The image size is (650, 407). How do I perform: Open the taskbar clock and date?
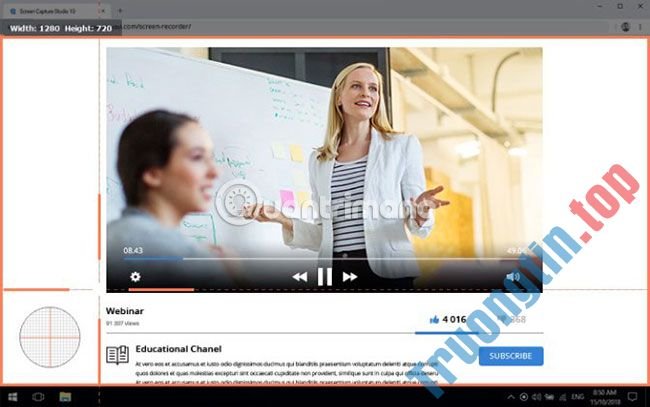coord(605,397)
